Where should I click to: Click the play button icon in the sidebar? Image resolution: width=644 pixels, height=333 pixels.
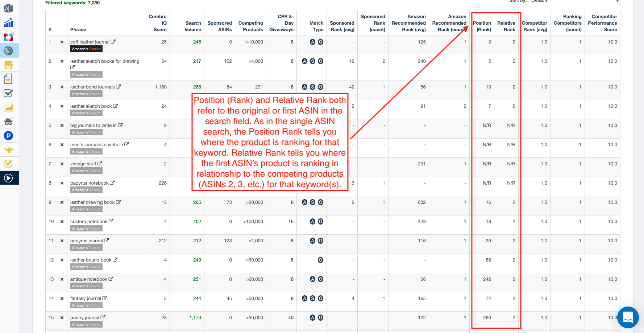point(8,178)
